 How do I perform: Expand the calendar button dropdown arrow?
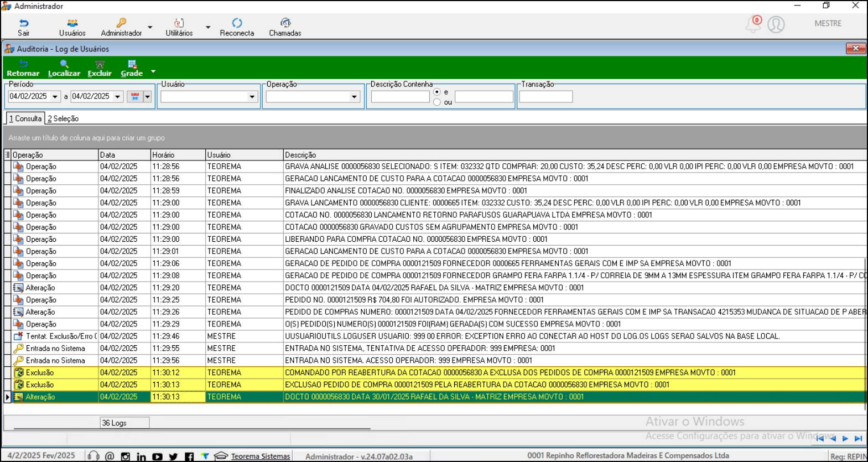click(x=147, y=96)
